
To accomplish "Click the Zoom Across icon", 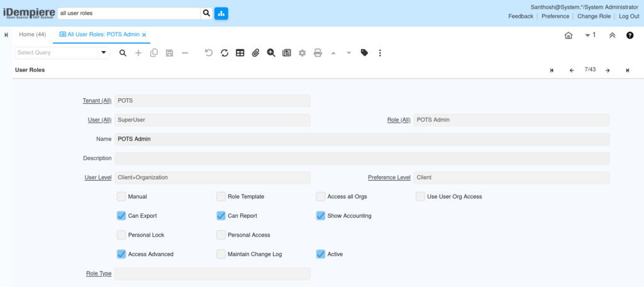I will pos(271,53).
